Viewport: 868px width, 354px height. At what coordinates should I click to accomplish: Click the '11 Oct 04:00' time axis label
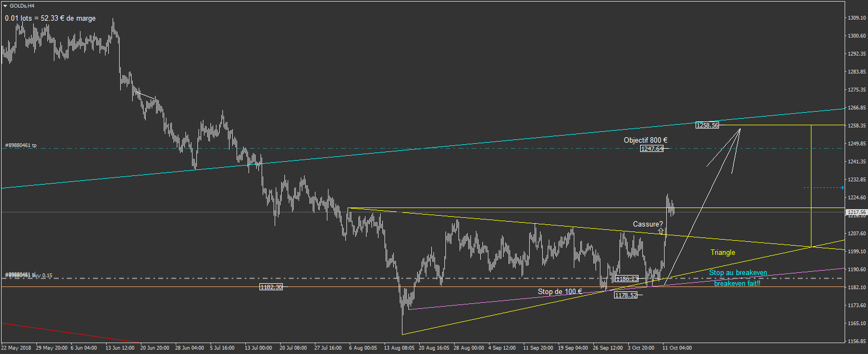pos(677,347)
